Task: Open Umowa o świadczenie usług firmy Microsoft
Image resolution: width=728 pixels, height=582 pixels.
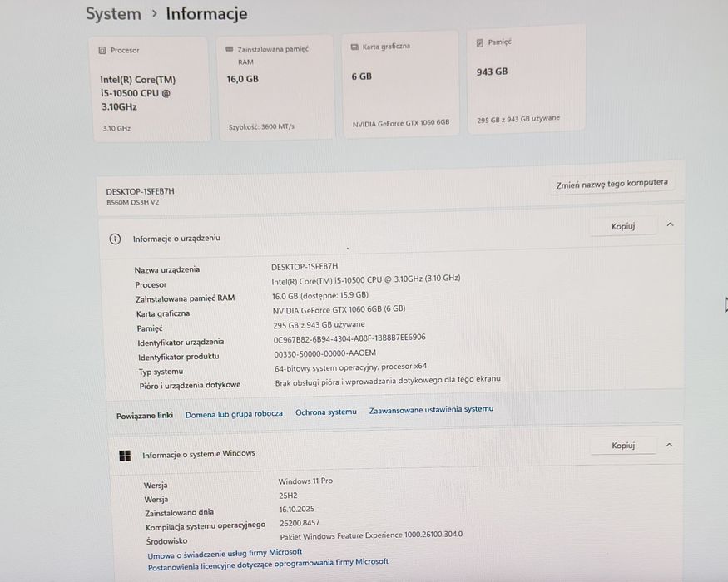Action: 225,554
